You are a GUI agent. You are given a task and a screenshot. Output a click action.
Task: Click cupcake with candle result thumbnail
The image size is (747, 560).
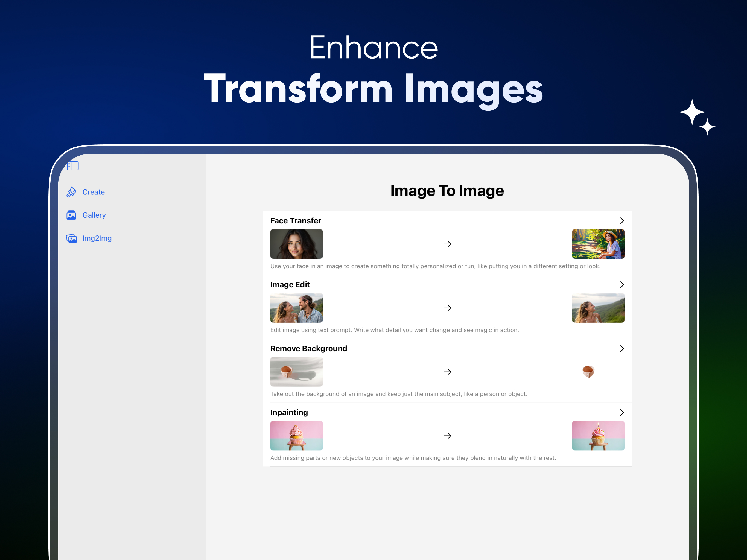tap(598, 435)
